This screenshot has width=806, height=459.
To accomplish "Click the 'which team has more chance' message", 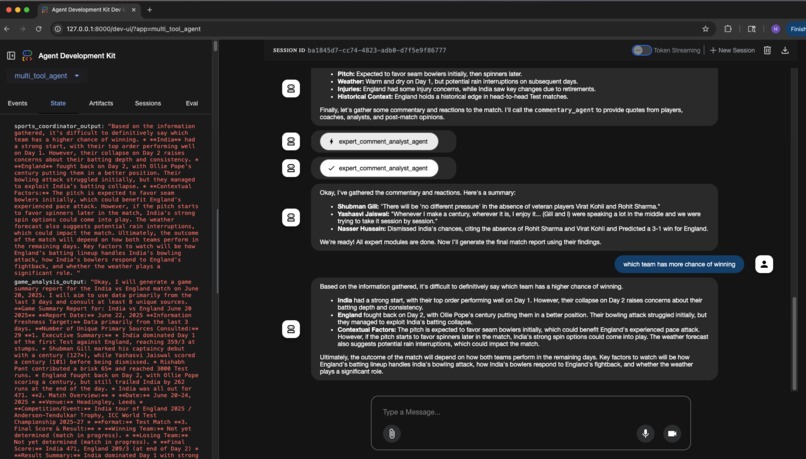I will [x=679, y=264].
